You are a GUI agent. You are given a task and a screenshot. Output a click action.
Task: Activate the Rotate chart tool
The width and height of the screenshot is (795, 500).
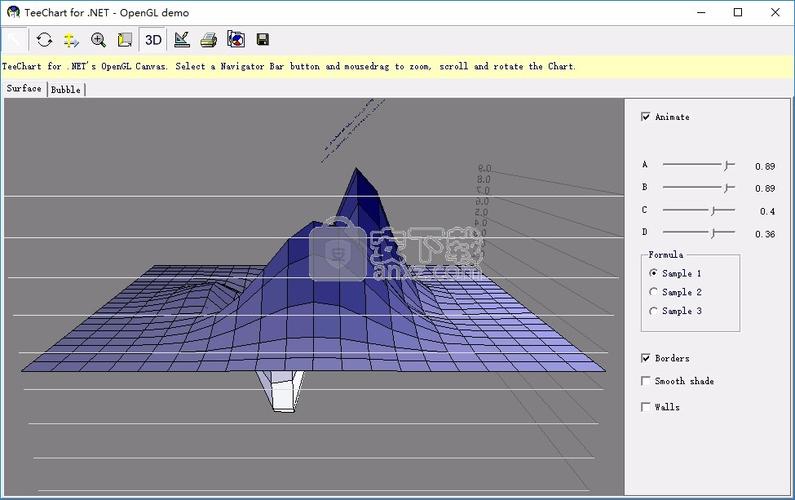tap(44, 40)
